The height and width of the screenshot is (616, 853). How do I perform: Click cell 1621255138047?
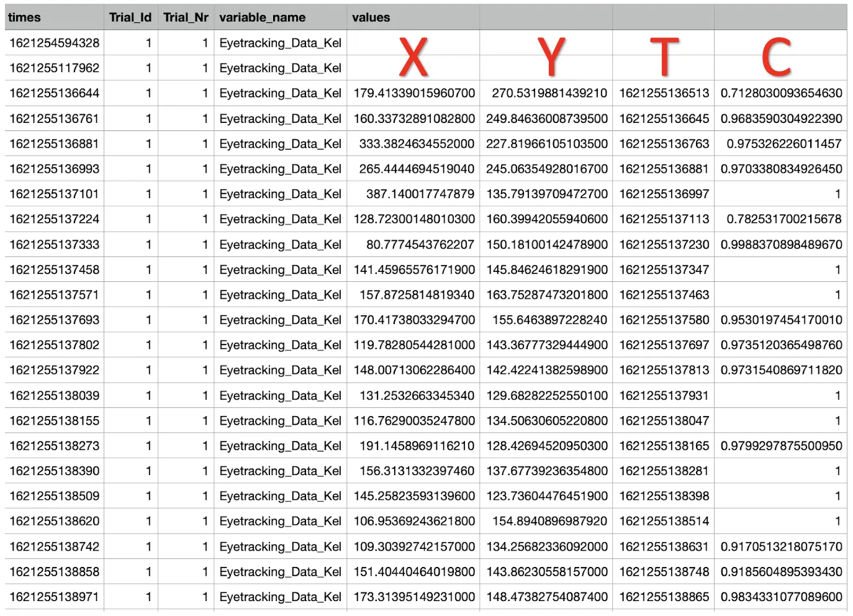[x=663, y=420]
